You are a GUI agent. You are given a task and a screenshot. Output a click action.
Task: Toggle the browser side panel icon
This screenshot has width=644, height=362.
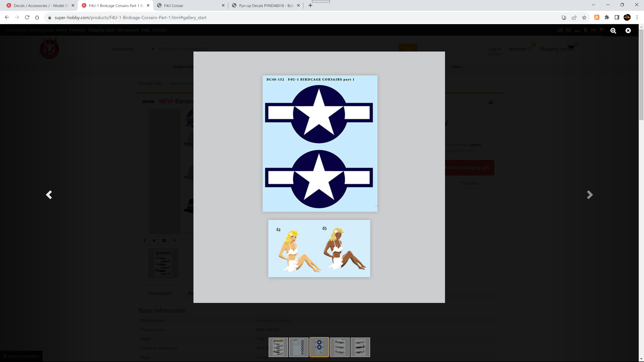click(617, 18)
